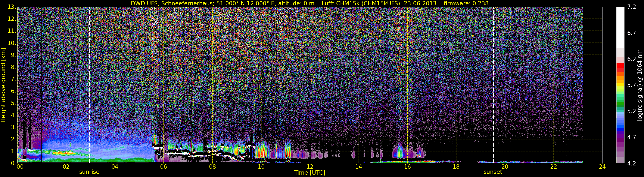The image size is (644, 177).
Task: Click the time axis tick label 20
Action: pyautogui.click(x=505, y=167)
